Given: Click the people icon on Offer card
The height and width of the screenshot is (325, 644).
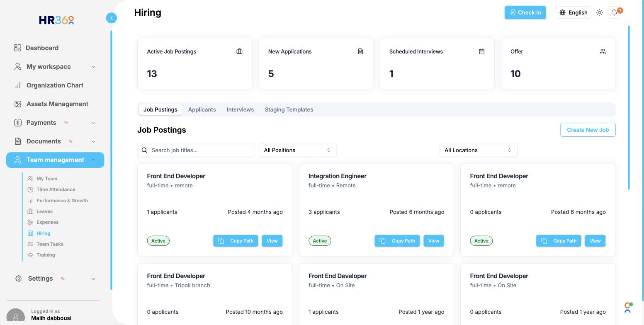Looking at the screenshot, I should tap(603, 51).
